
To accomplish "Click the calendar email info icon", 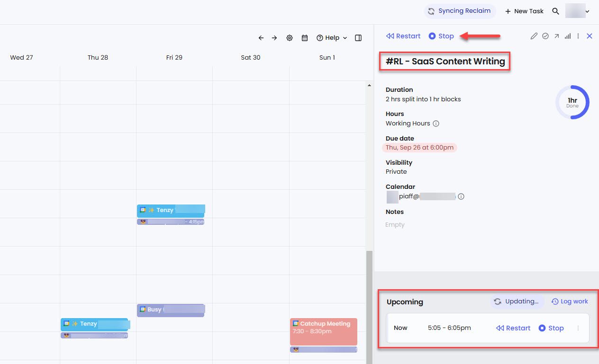I will tap(461, 196).
